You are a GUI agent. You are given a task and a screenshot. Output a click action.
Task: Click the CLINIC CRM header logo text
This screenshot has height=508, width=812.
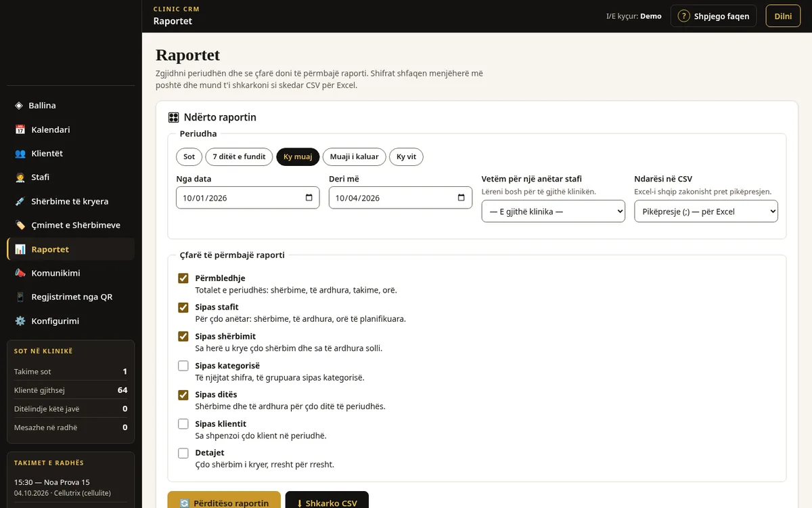click(177, 9)
